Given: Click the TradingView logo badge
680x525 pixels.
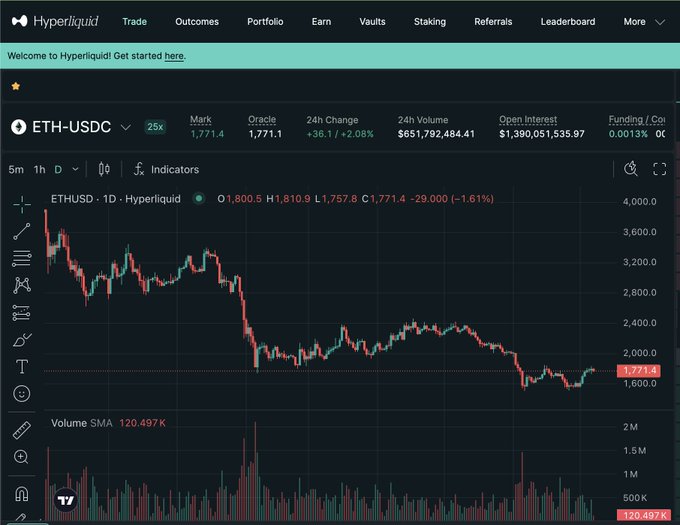Looking at the screenshot, I should click(x=66, y=501).
